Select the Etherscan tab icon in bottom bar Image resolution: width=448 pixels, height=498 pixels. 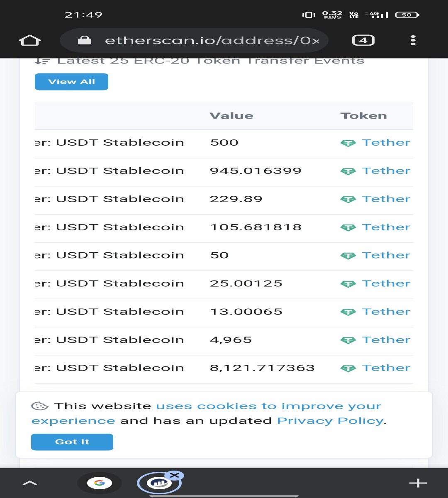click(159, 483)
